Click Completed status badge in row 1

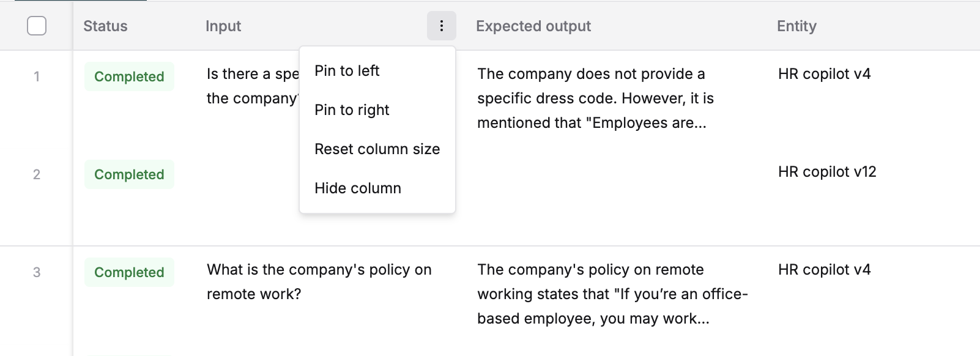(x=129, y=76)
